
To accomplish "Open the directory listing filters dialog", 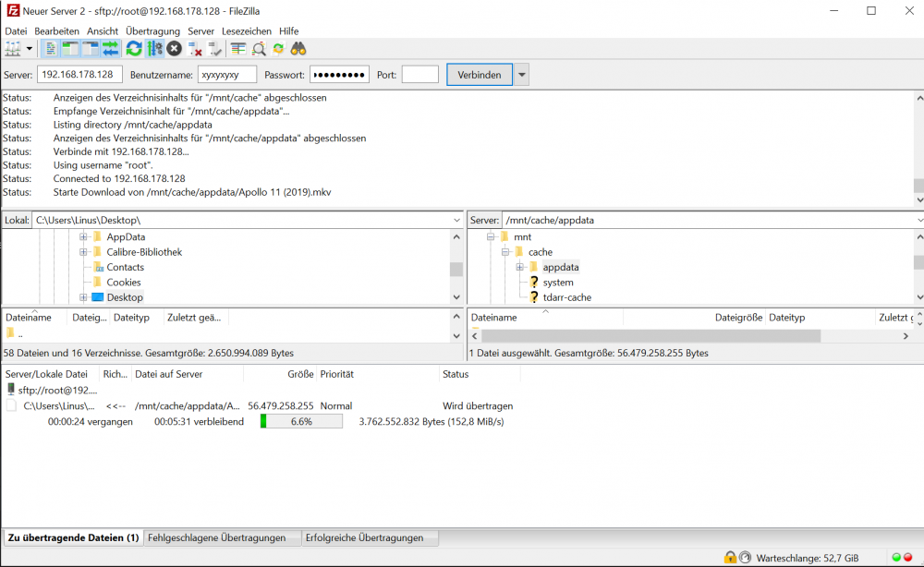I will [x=238, y=49].
